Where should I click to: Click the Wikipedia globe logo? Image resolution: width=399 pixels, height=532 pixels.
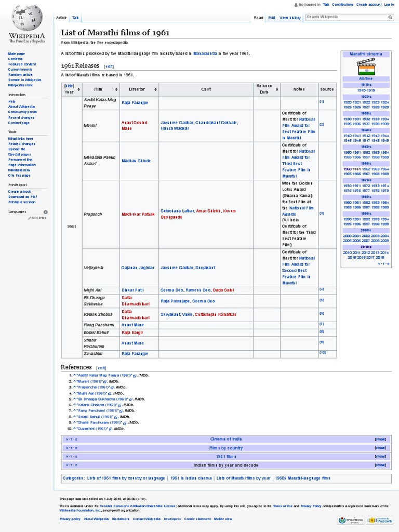tap(27, 19)
